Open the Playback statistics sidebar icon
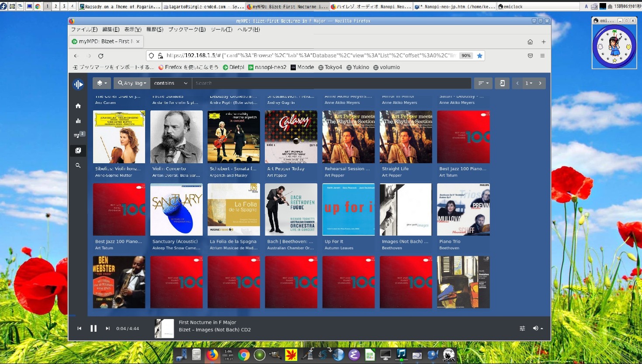 tap(78, 120)
